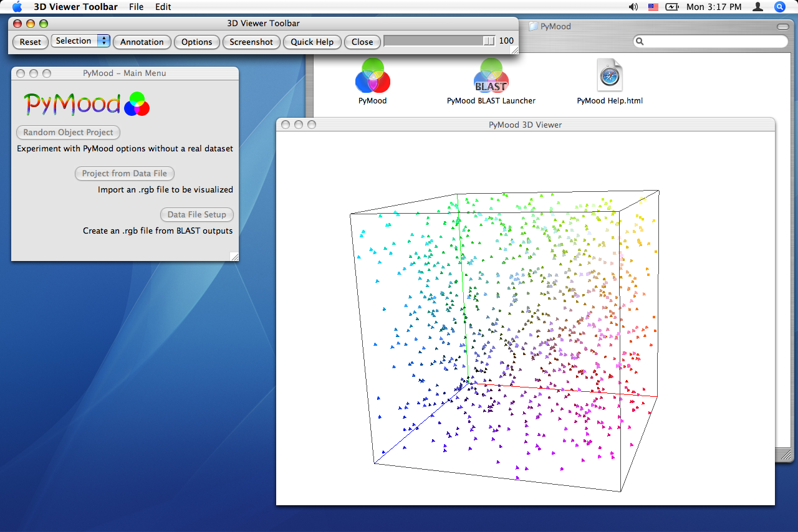Zoom the 3D Viewer Toolbar window (green button)
The image size is (798, 532).
click(x=43, y=24)
